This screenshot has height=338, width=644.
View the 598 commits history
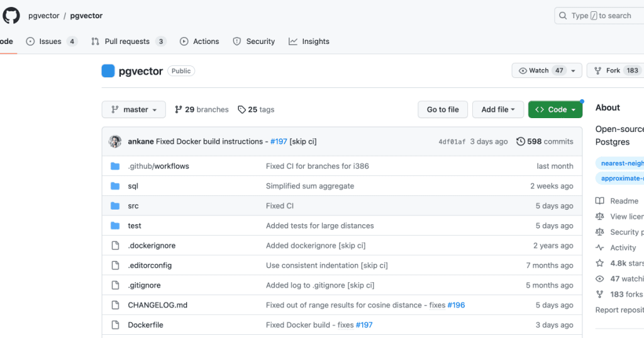[545, 141]
